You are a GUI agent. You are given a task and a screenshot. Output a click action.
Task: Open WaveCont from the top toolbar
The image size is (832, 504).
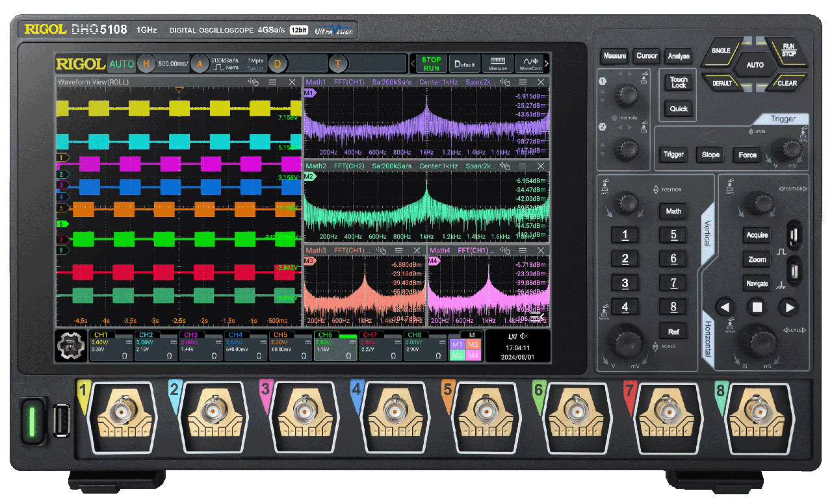(531, 63)
